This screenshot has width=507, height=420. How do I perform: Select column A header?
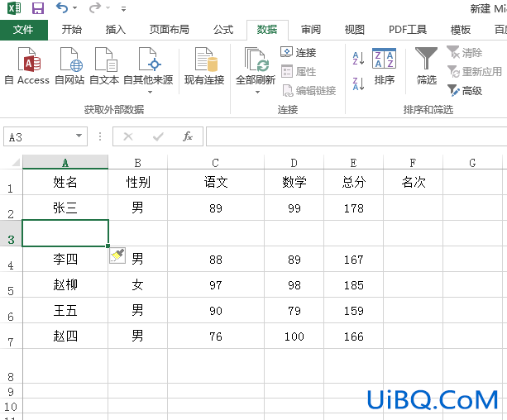tap(65, 162)
